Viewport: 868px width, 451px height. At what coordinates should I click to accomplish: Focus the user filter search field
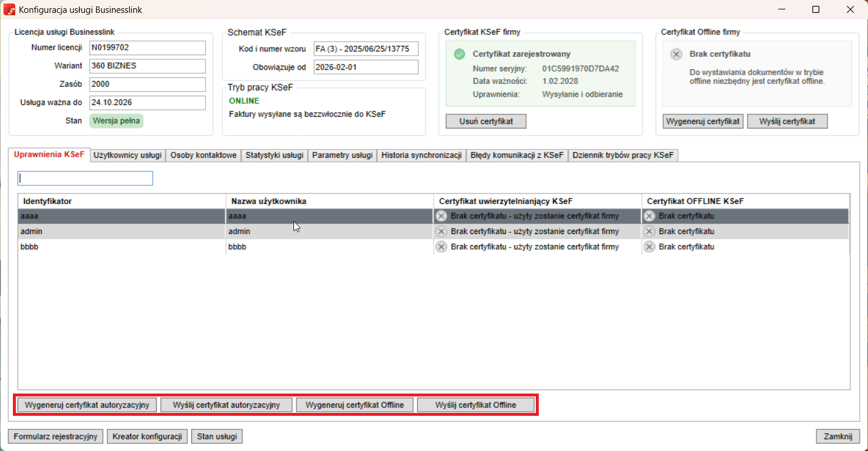[86, 178]
